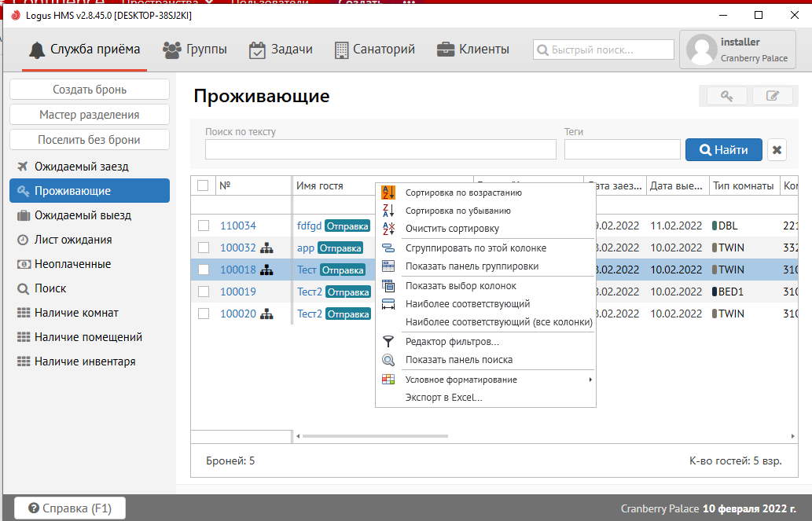812x521 pixels.
Task: Expand the conditional formatting submenu arrow
Action: 590,380
